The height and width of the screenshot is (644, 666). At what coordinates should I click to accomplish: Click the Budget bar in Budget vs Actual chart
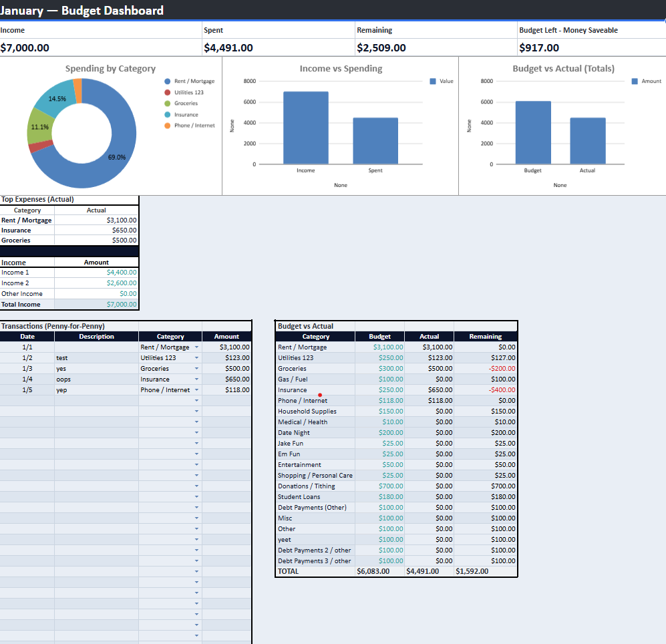point(533,132)
